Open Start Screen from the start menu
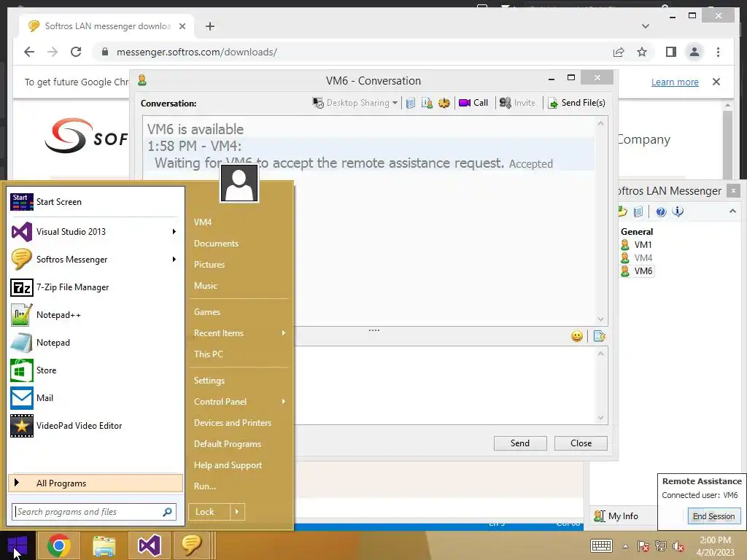 point(96,202)
